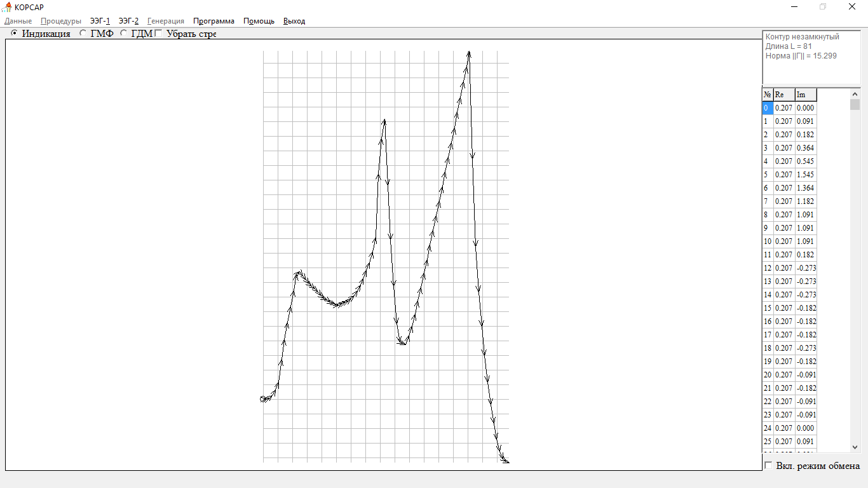Click Im value 0.545 in row 4

pyautogui.click(x=806, y=161)
